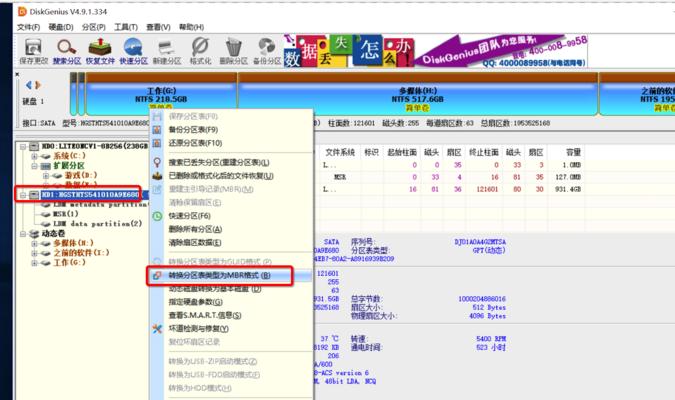Click the 保存更改 save changes toolbar icon
675x400 pixels.
coord(34,52)
